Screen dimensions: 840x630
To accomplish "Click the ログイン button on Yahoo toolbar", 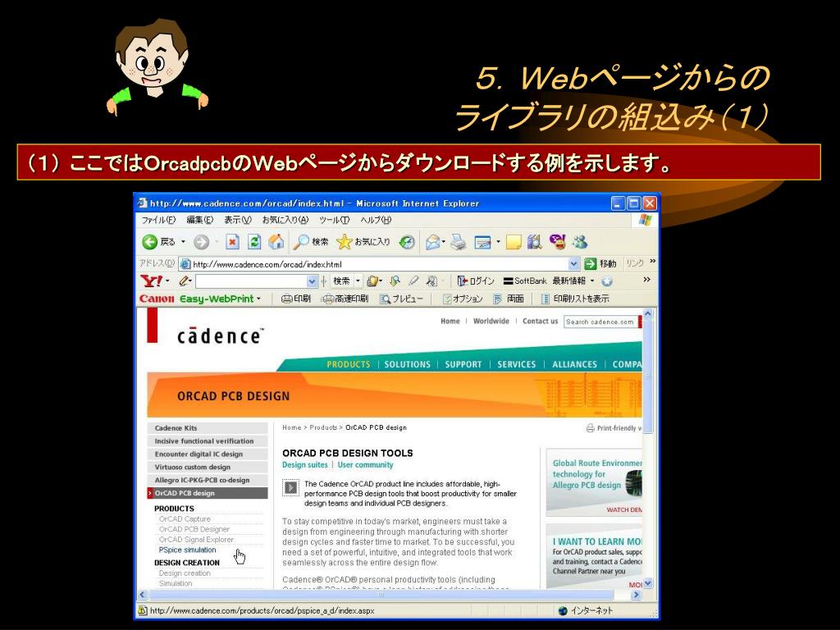I will (476, 281).
